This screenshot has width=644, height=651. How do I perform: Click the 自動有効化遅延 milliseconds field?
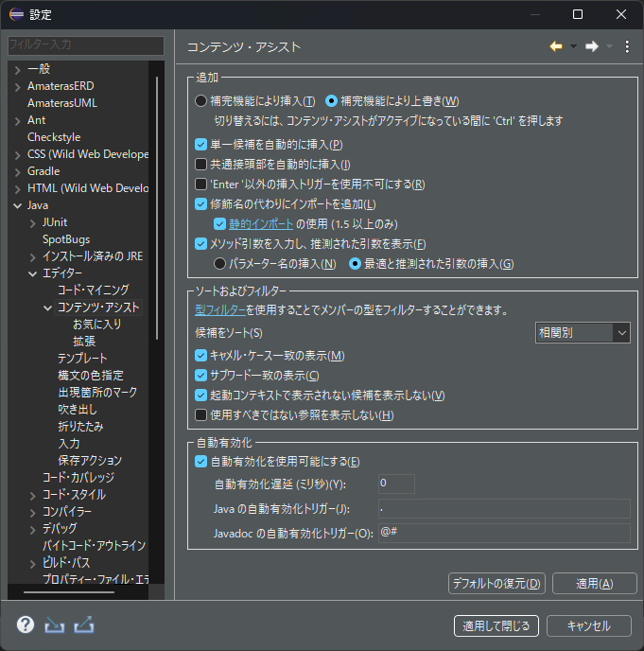point(396,484)
